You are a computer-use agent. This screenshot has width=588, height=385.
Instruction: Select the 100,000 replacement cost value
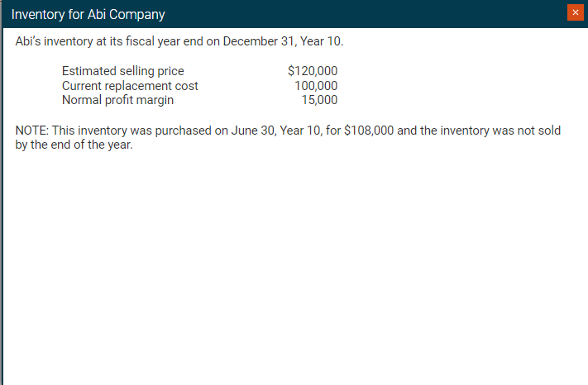tap(316, 86)
